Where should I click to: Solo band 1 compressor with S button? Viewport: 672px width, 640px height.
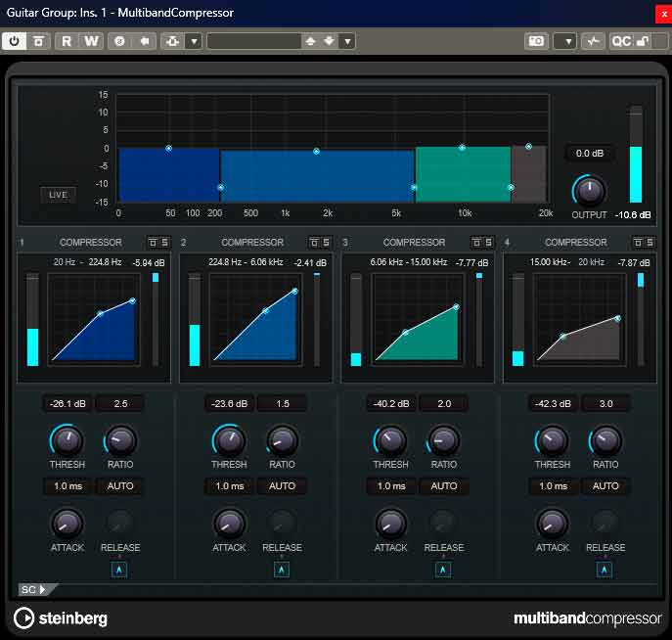tap(164, 243)
